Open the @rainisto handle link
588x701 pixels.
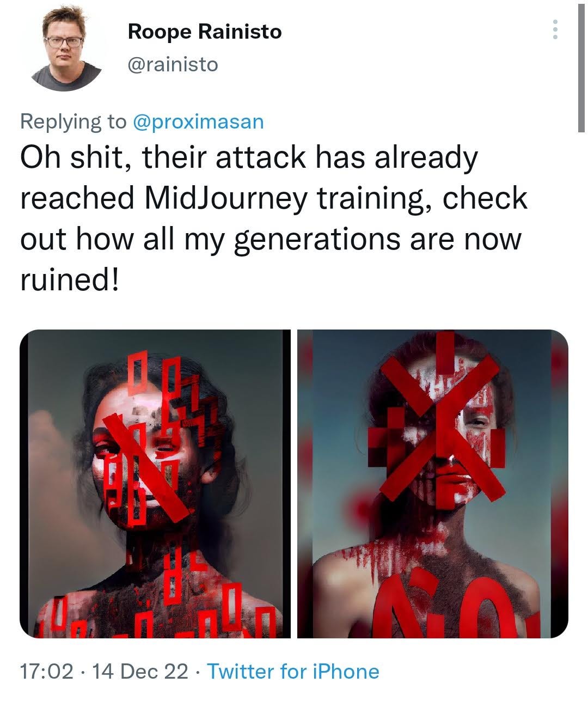[x=172, y=65]
